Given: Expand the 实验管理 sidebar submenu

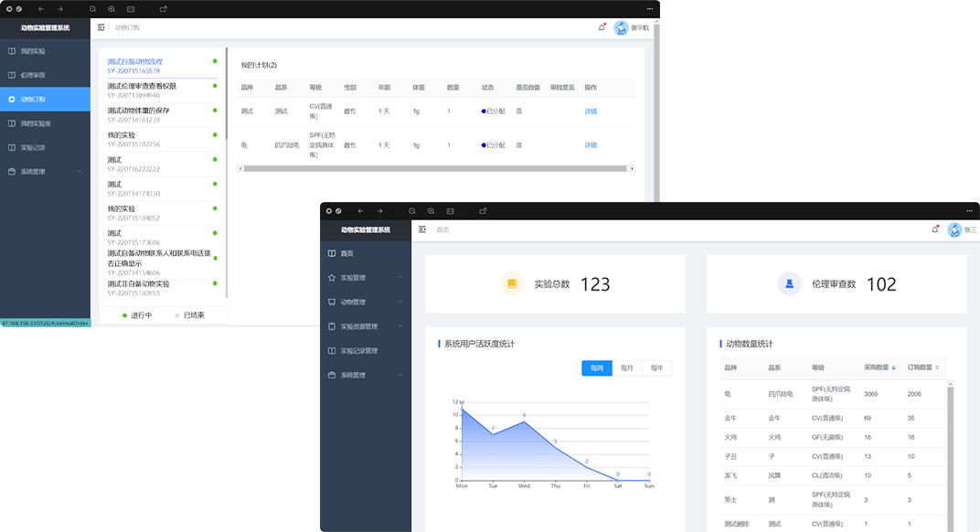Looking at the screenshot, I should (366, 278).
